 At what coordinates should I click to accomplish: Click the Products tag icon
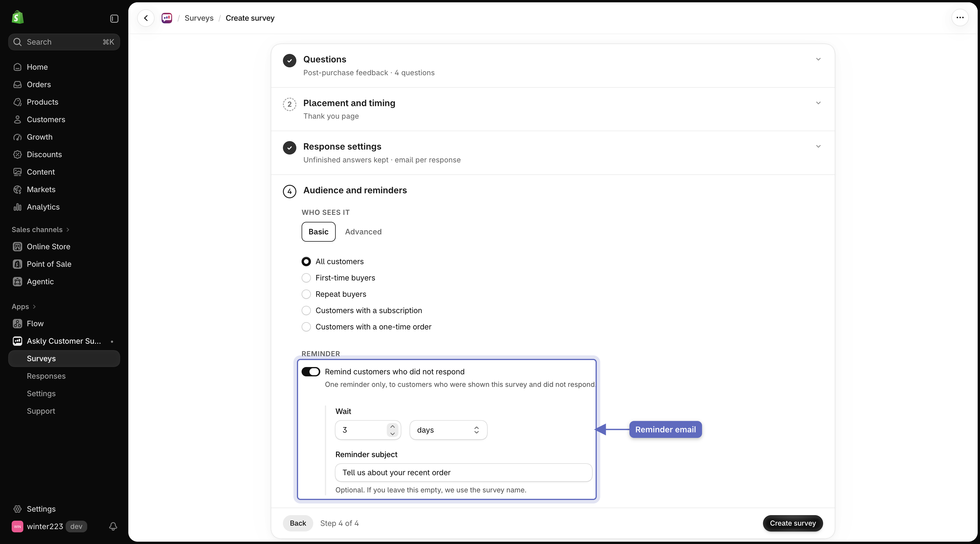[x=17, y=102]
